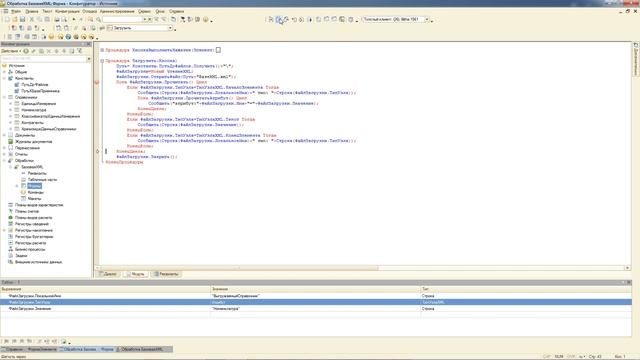Close the Конфигурация panel with its X
640x360 pixels.
[89, 44]
